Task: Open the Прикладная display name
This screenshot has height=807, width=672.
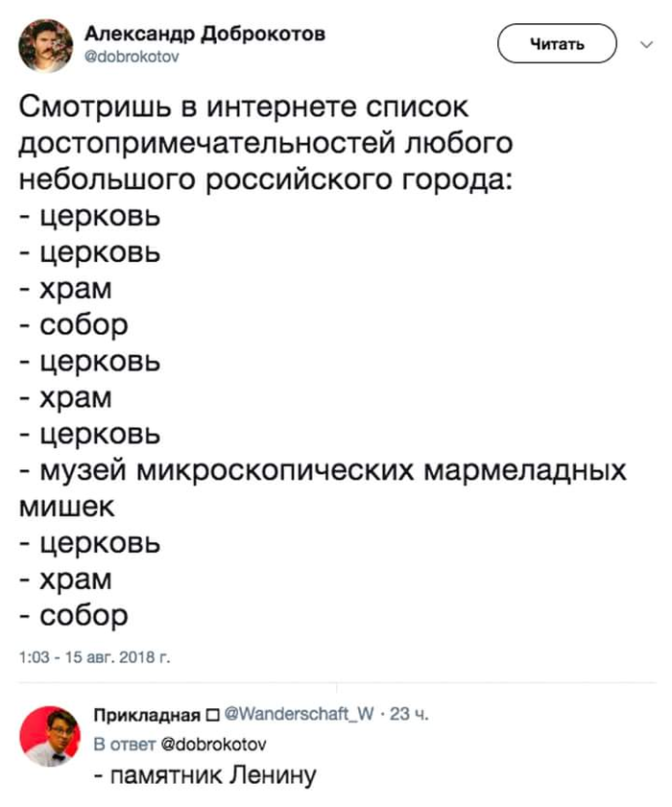Action: tap(147, 715)
